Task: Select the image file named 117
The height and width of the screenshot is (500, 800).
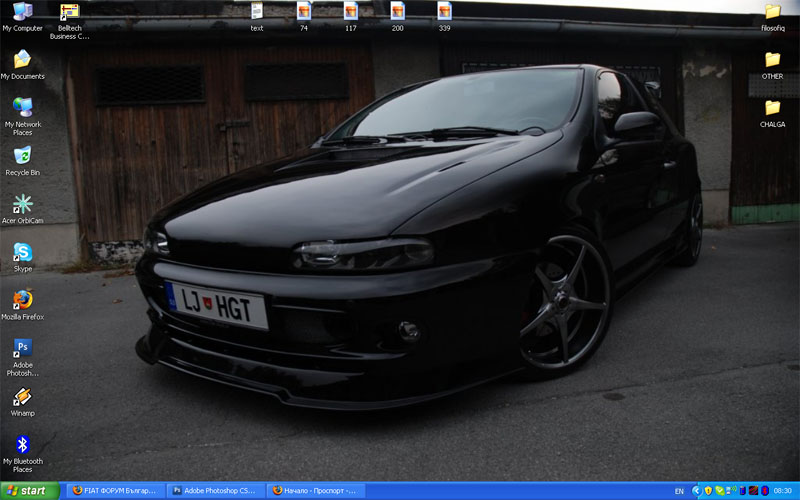Action: coord(351,12)
